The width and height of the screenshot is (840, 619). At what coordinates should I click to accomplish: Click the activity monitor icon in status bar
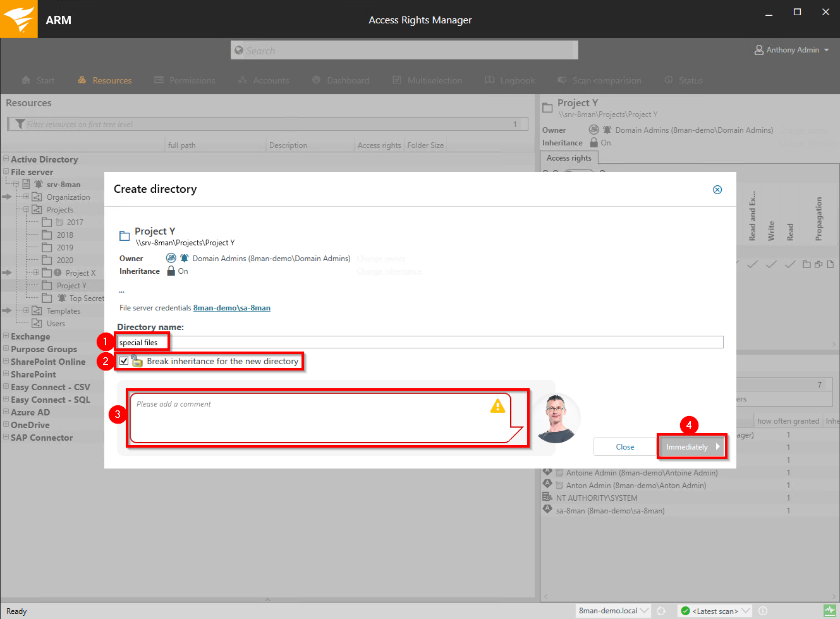point(829,611)
